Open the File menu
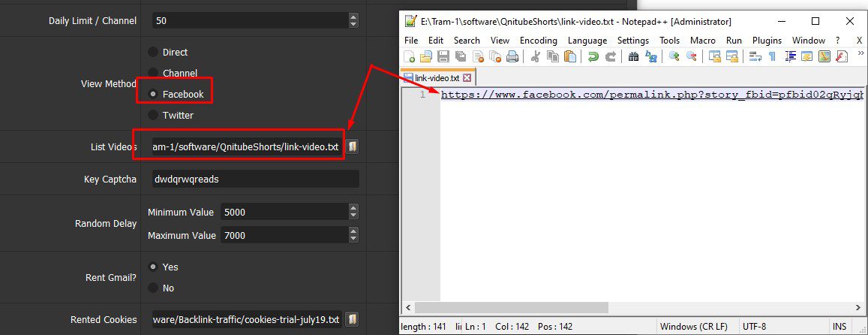Viewport: 868px width, 335px height. point(411,41)
